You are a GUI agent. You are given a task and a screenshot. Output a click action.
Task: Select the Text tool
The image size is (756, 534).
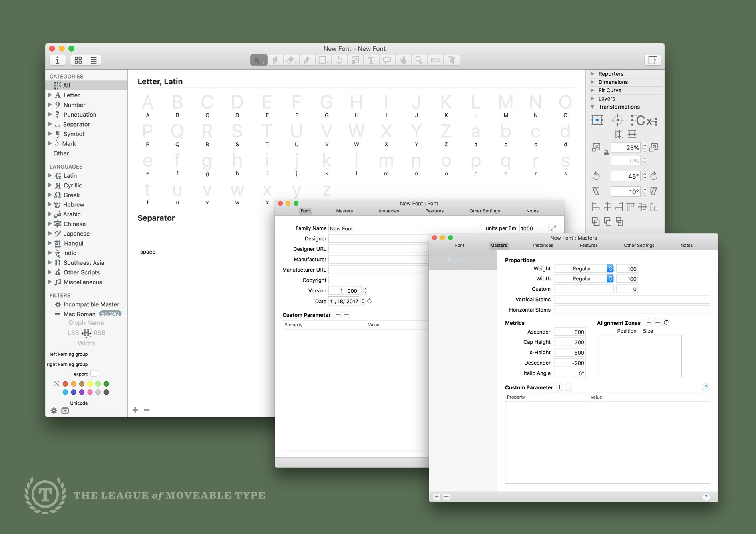point(371,60)
